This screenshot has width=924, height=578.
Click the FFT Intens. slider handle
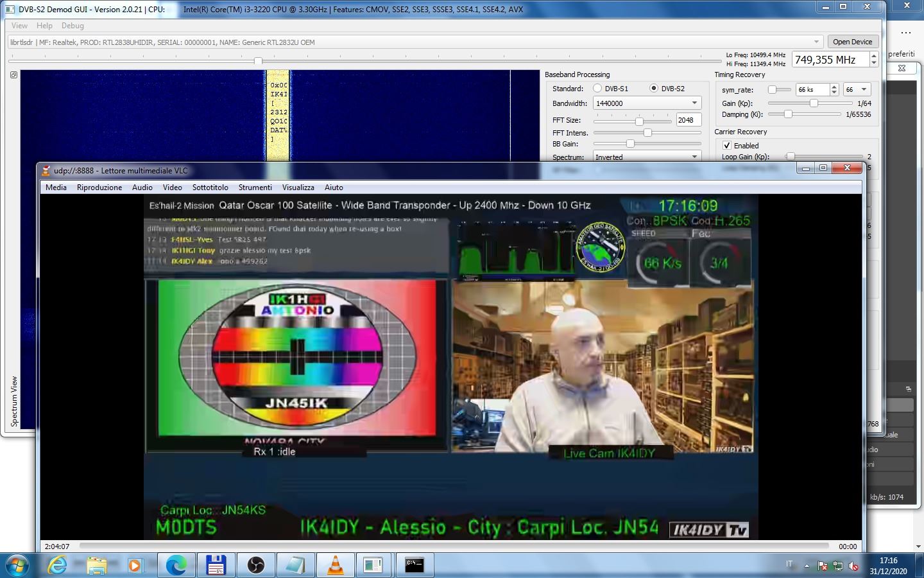[x=647, y=132]
